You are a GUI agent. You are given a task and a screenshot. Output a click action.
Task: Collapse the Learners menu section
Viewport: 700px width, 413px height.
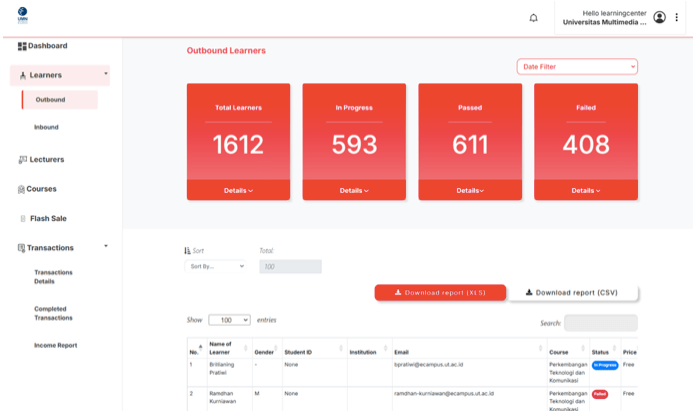point(105,75)
